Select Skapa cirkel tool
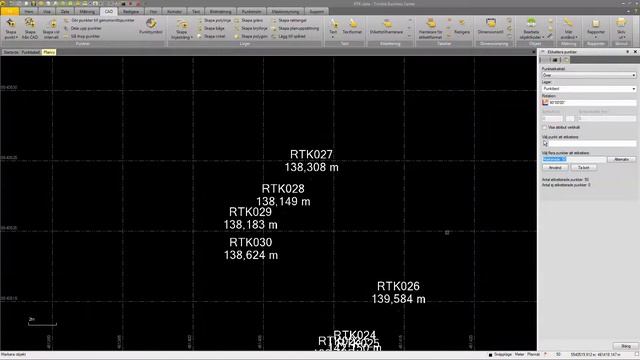The image size is (640, 360). 211,36
